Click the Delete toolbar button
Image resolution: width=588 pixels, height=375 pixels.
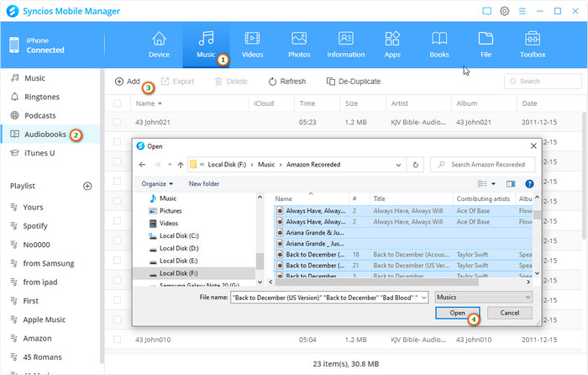pyautogui.click(x=231, y=82)
